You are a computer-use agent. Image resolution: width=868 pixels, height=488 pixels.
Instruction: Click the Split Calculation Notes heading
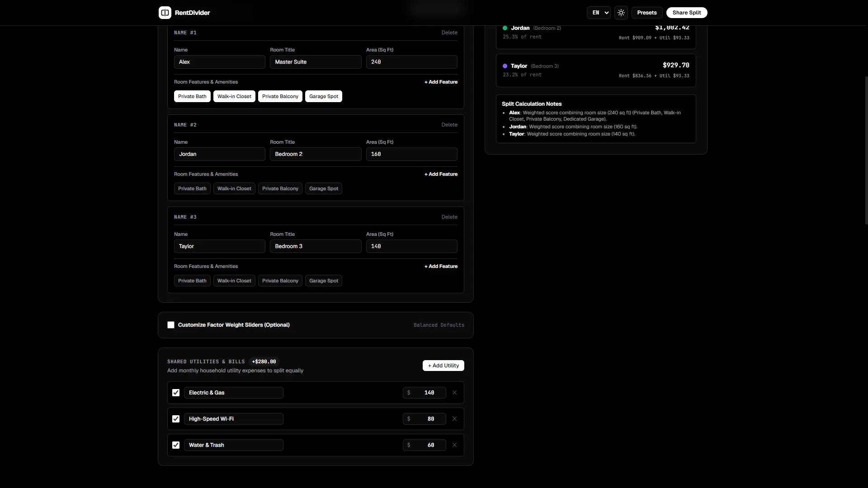click(x=532, y=104)
